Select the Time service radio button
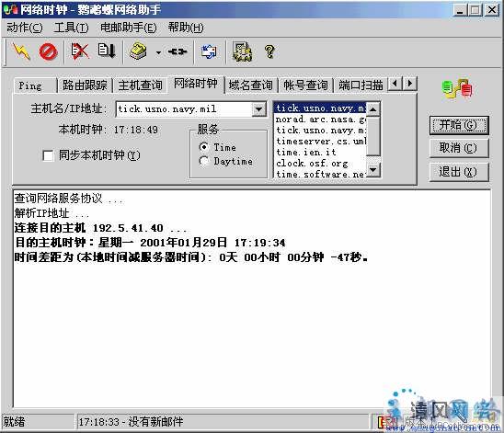The image size is (504, 433). tap(203, 147)
